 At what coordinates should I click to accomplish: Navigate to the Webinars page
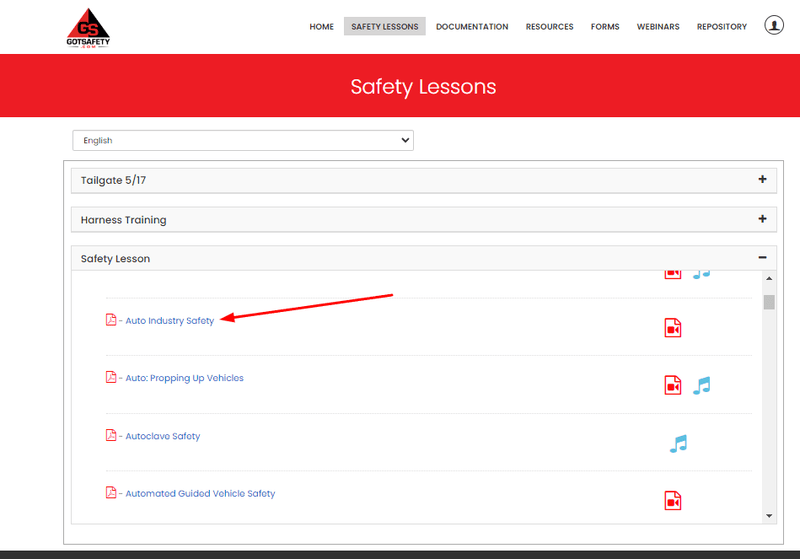[657, 27]
